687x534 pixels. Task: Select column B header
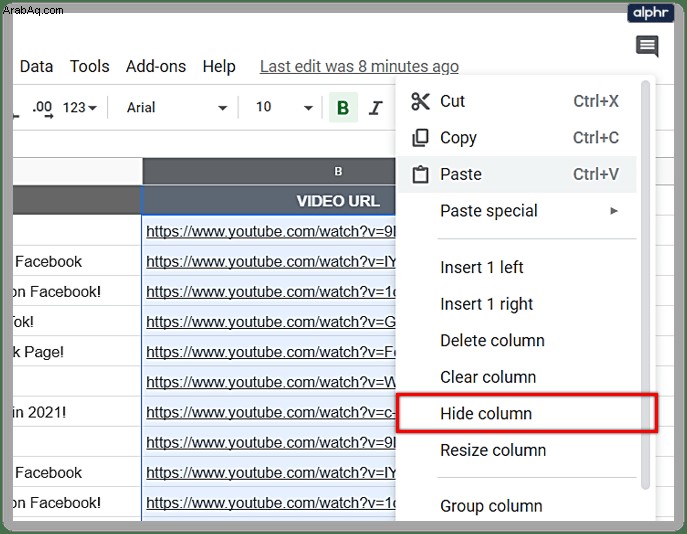[269, 171]
